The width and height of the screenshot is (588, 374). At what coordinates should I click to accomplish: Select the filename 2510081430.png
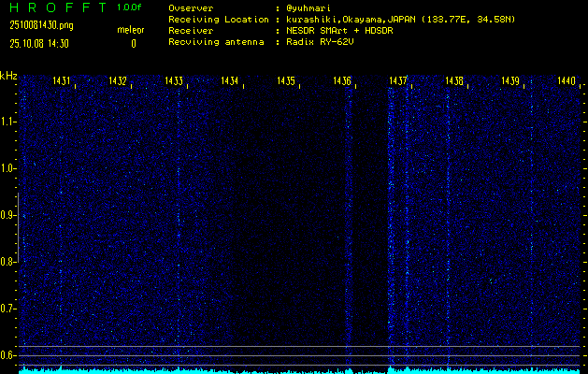tap(41, 25)
